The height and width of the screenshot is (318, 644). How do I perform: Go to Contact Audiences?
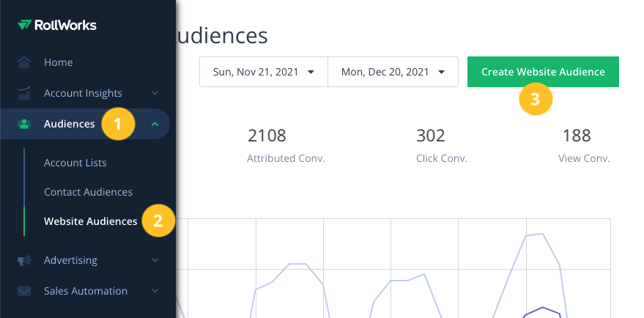click(88, 192)
